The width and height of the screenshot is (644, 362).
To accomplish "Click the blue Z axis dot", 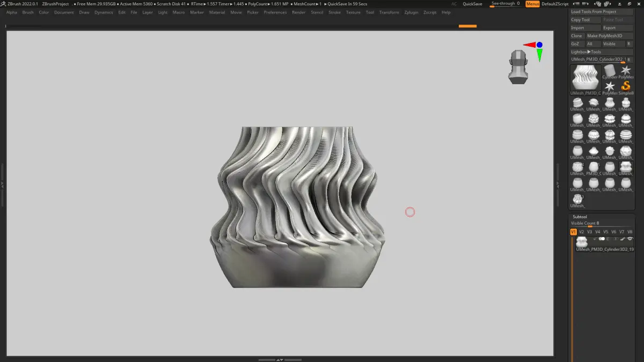I will pyautogui.click(x=539, y=45).
